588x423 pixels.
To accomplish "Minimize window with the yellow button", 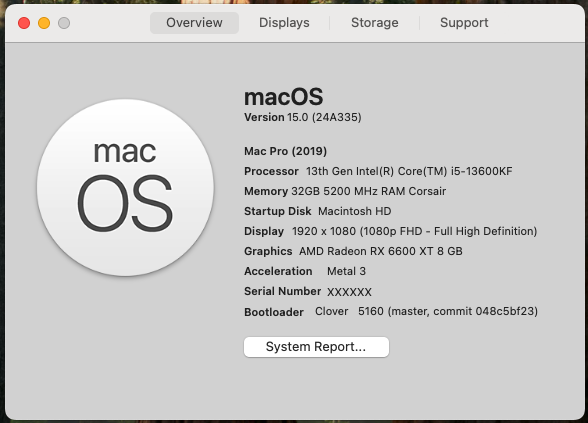I will click(x=44, y=23).
